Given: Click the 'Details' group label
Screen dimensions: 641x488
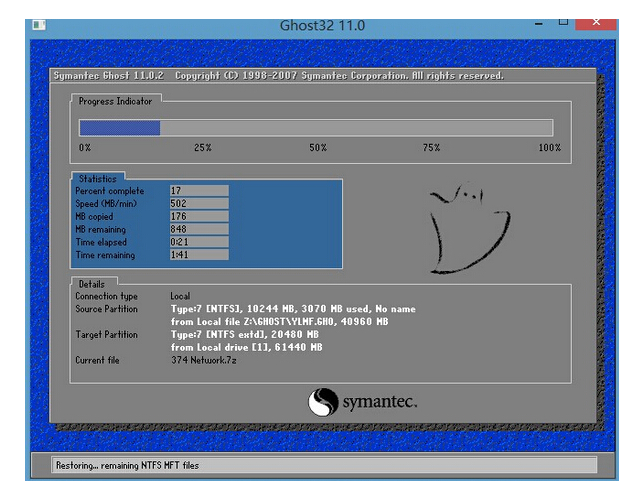Looking at the screenshot, I should click(x=92, y=284).
